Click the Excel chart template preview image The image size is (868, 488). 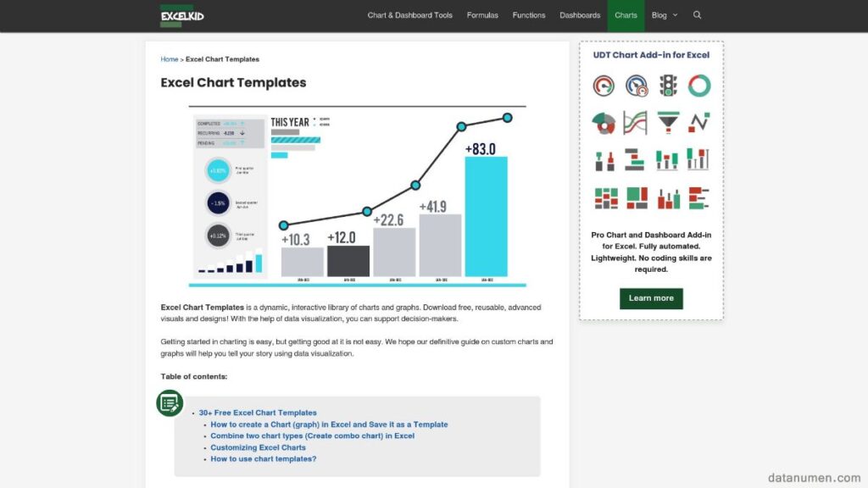pyautogui.click(x=356, y=193)
